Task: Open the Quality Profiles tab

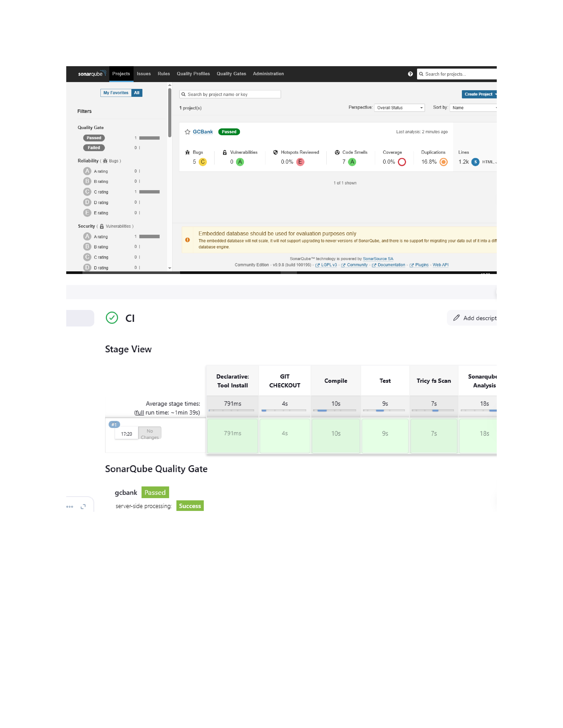Action: [193, 74]
